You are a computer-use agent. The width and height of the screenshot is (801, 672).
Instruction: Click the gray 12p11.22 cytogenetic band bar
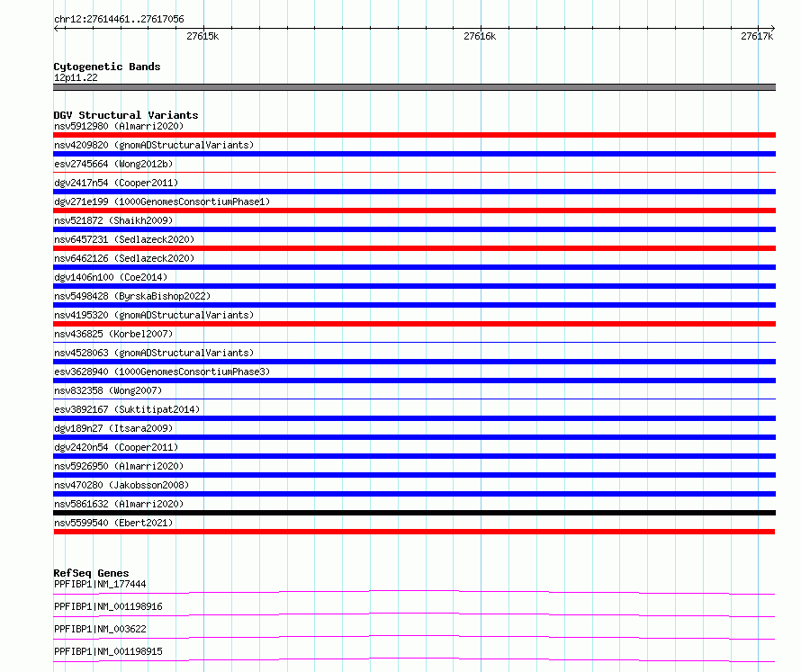coord(414,87)
